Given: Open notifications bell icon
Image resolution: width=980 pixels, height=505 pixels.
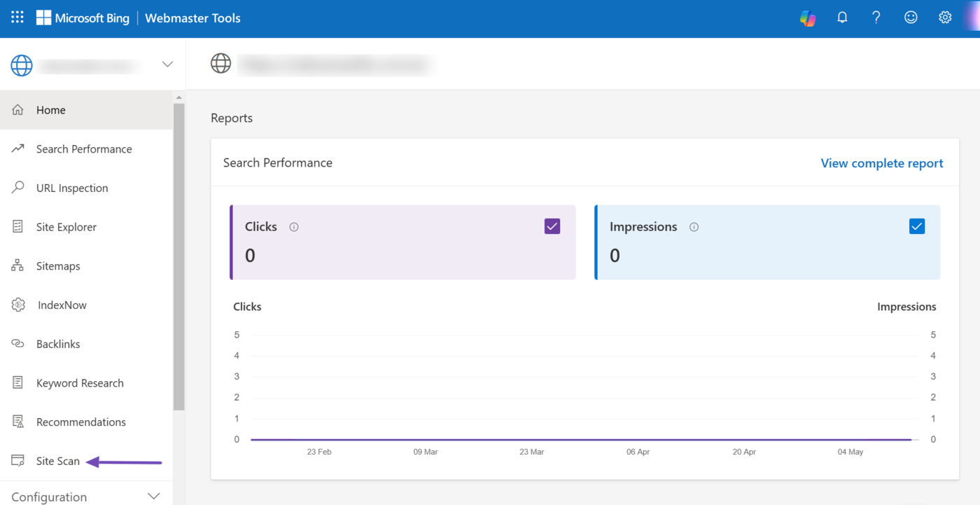Looking at the screenshot, I should tap(842, 18).
